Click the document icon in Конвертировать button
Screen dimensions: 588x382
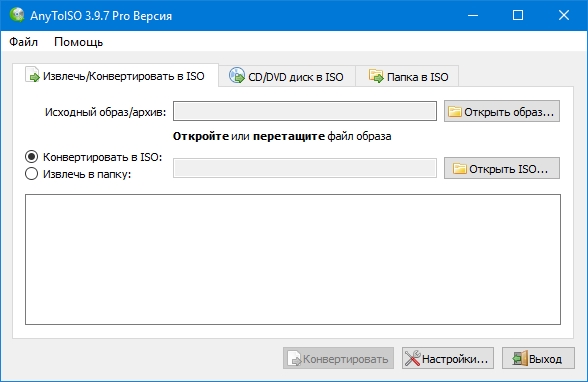(x=294, y=358)
